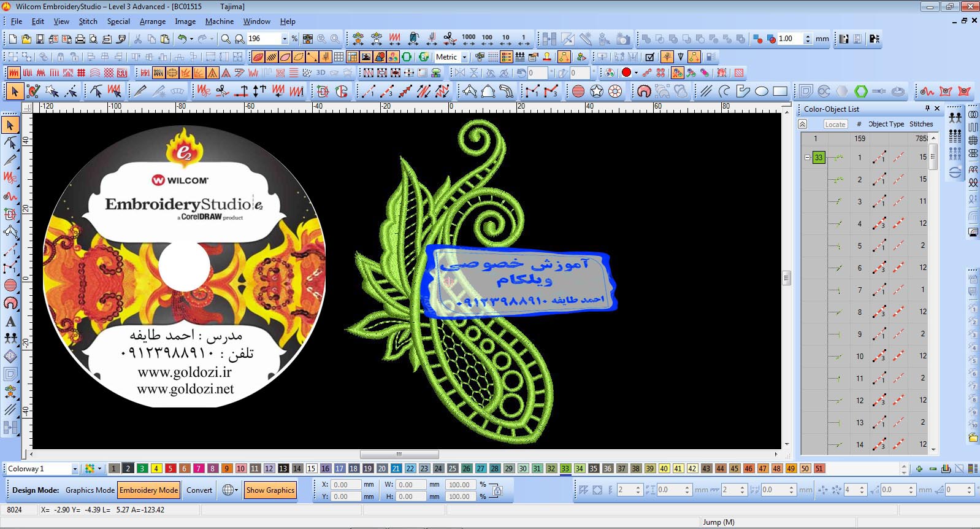Switch to Graphics Mode

click(x=90, y=490)
